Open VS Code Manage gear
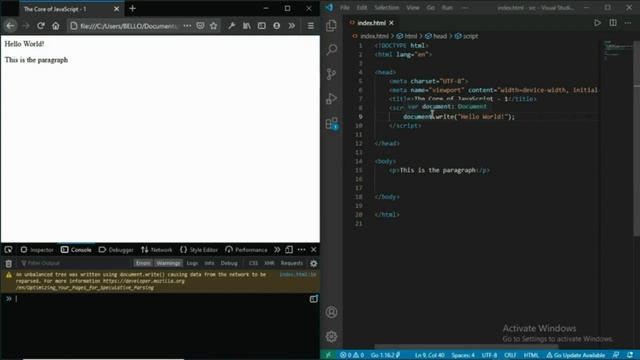640x360 pixels. click(331, 336)
